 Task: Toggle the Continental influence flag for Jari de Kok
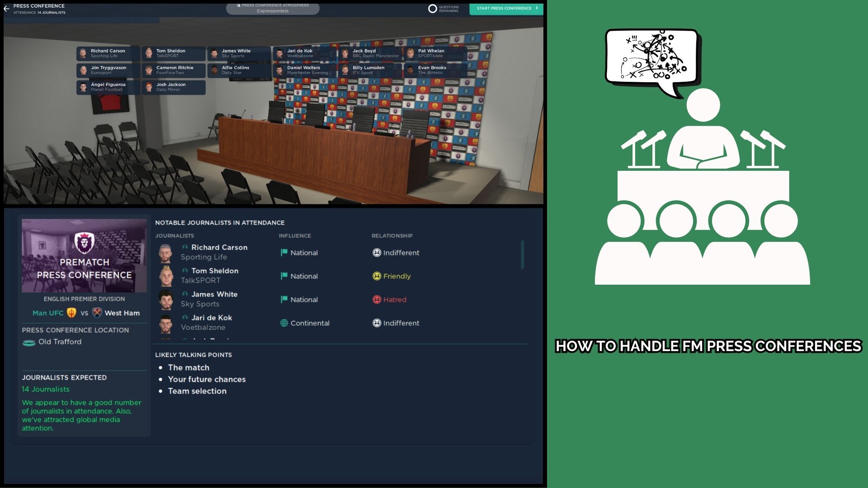pyautogui.click(x=284, y=322)
